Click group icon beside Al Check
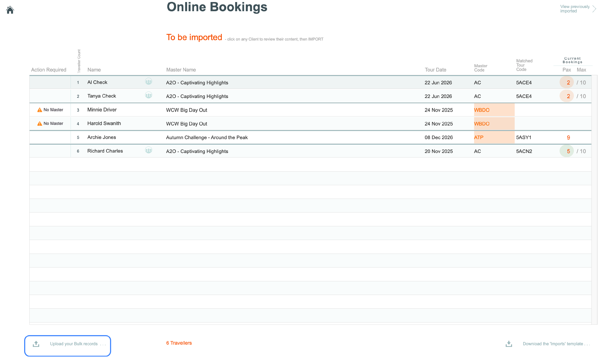Screen dimensions: 612x364 pyautogui.click(x=149, y=81)
